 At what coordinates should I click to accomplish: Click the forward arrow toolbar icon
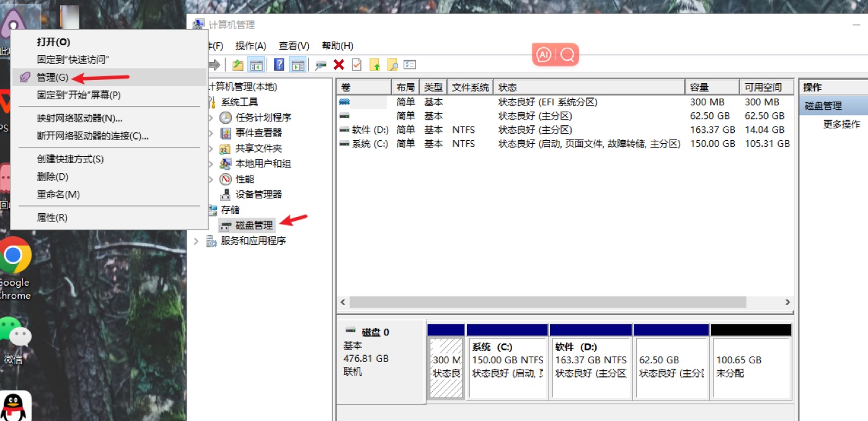pos(215,64)
